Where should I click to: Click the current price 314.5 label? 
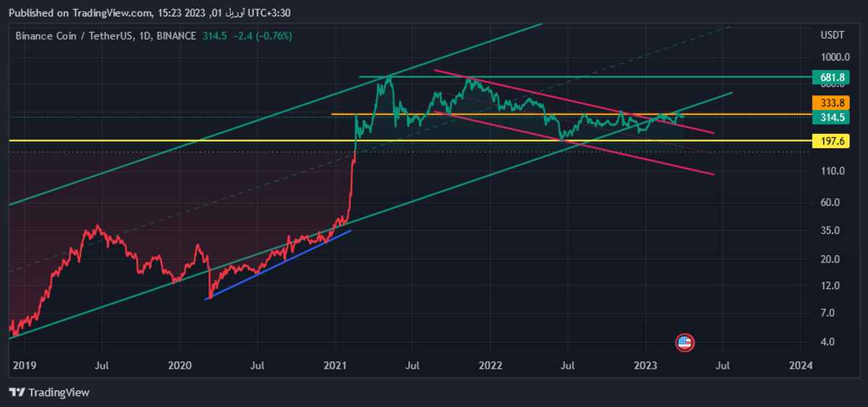click(x=828, y=117)
